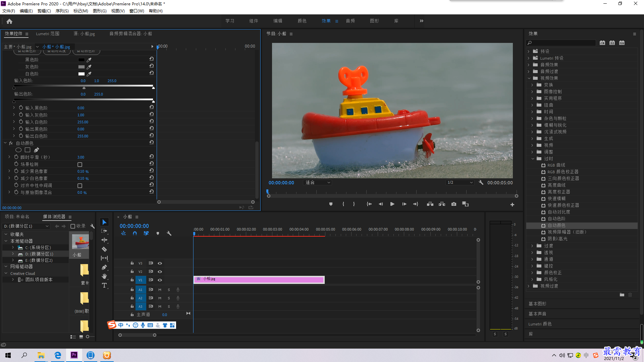Click black level color swatch

82,60
